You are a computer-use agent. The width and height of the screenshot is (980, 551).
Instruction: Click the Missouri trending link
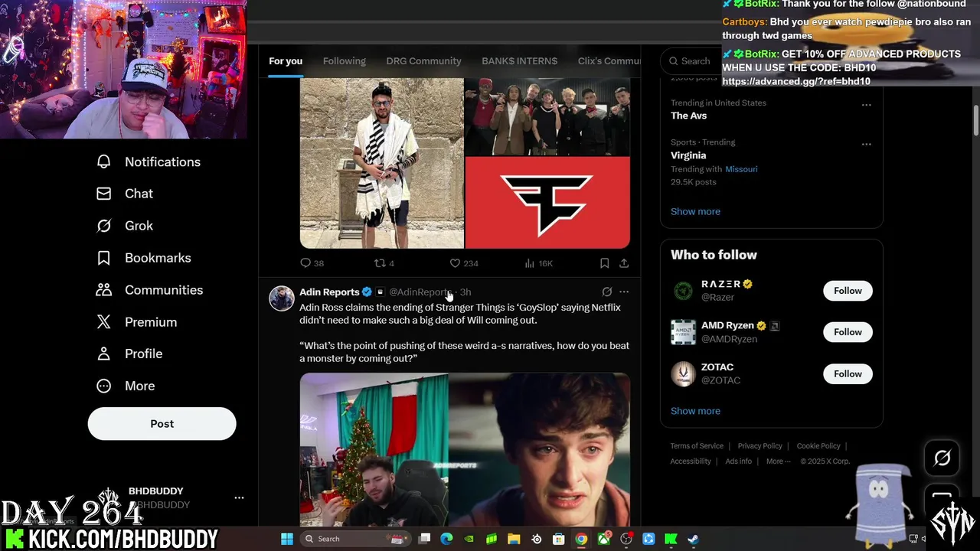coord(741,169)
